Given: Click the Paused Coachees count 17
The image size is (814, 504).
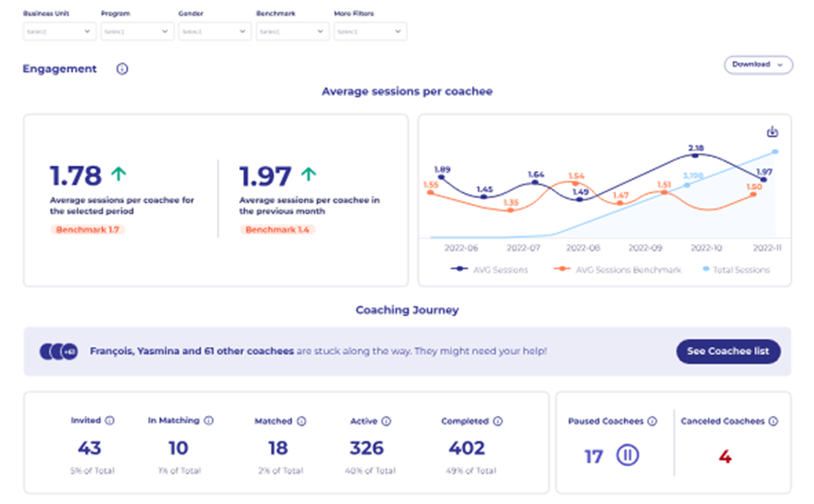Looking at the screenshot, I should (x=594, y=456).
